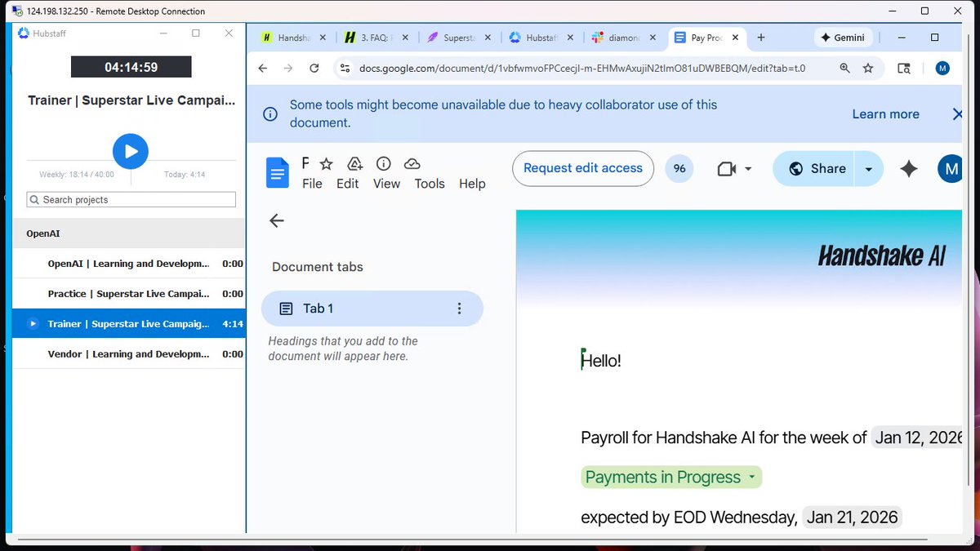
Task: Open the Help menu
Action: 472,184
